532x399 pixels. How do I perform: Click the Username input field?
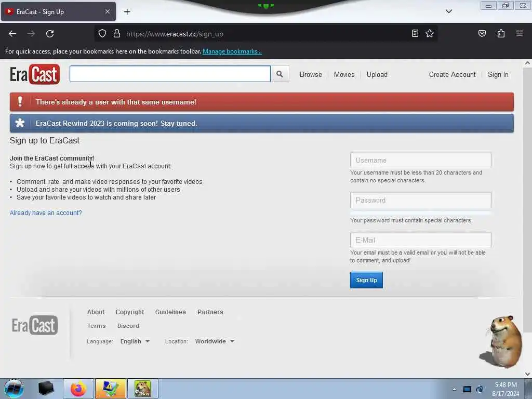421,160
